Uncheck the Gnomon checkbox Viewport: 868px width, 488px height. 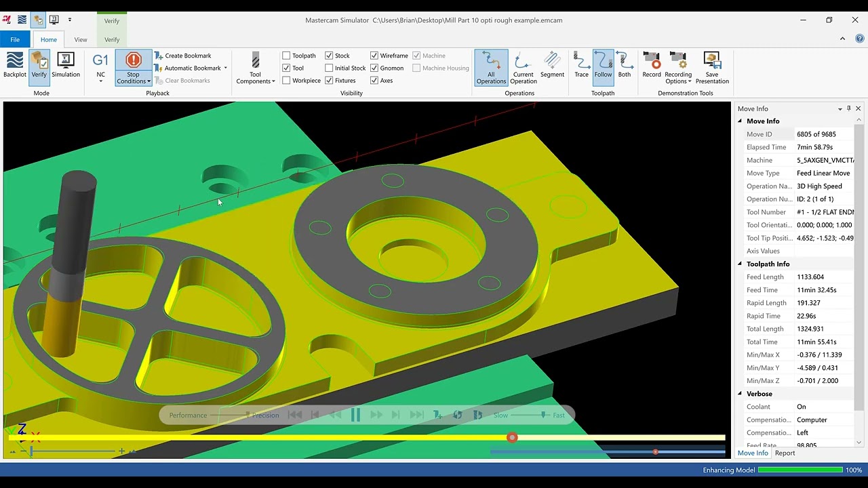374,68
